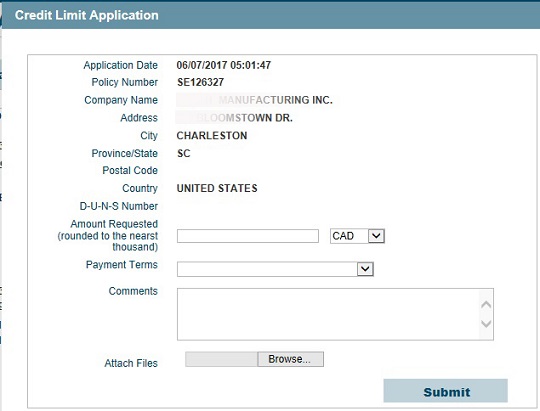Click the CHARLESTON city value
Viewport: 540px width, 411px height.
click(212, 136)
